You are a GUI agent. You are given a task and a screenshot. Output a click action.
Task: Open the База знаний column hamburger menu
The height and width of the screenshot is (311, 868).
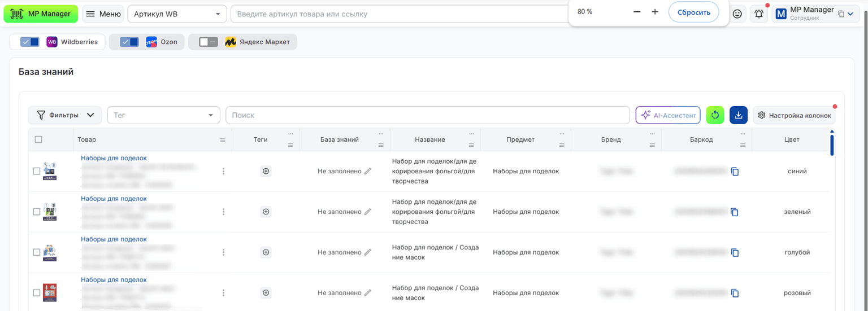pos(381,145)
